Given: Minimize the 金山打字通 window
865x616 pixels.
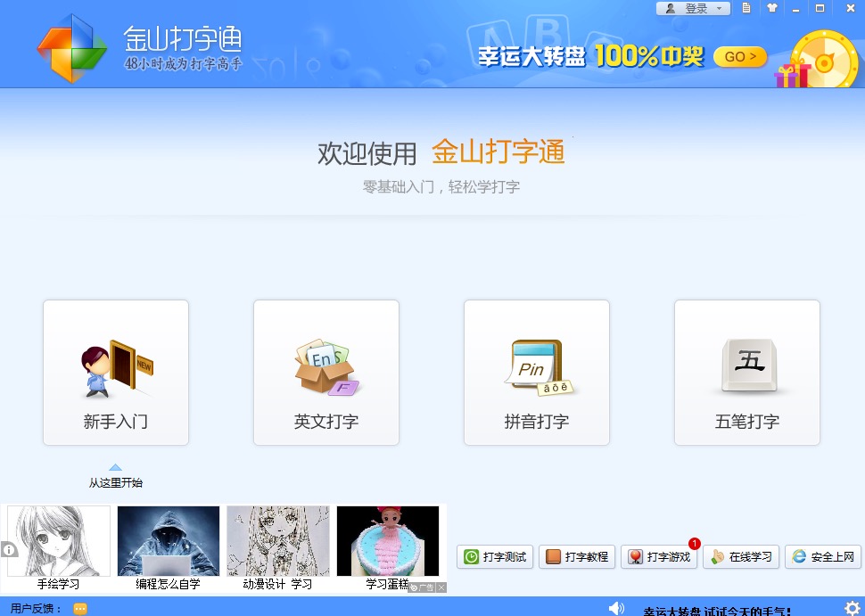Looking at the screenshot, I should click(x=795, y=9).
